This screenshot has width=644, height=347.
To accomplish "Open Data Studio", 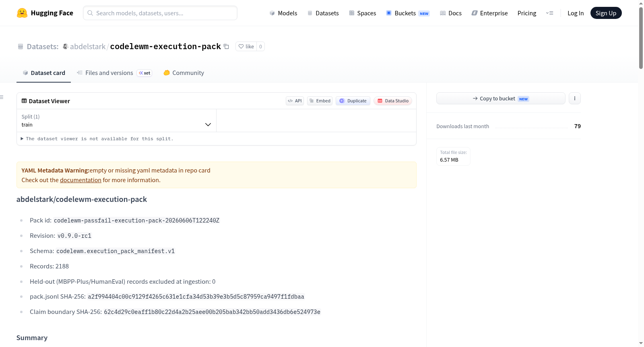I will 393,101.
